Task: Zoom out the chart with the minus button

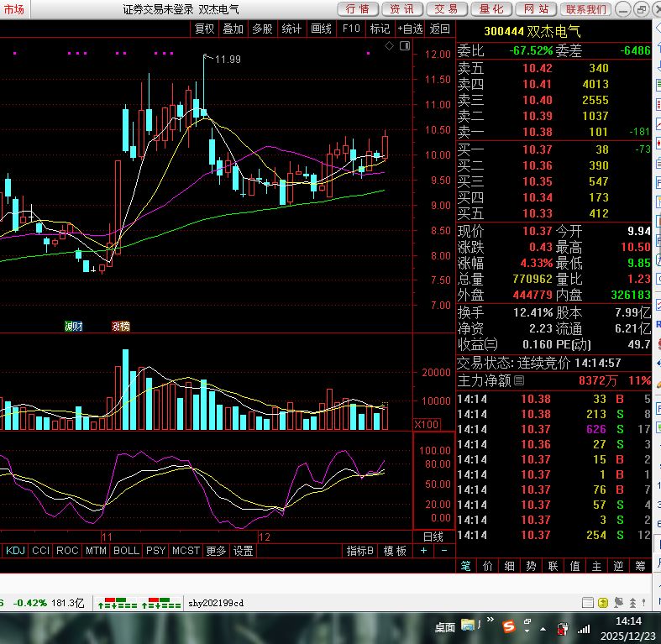Action: [444, 551]
